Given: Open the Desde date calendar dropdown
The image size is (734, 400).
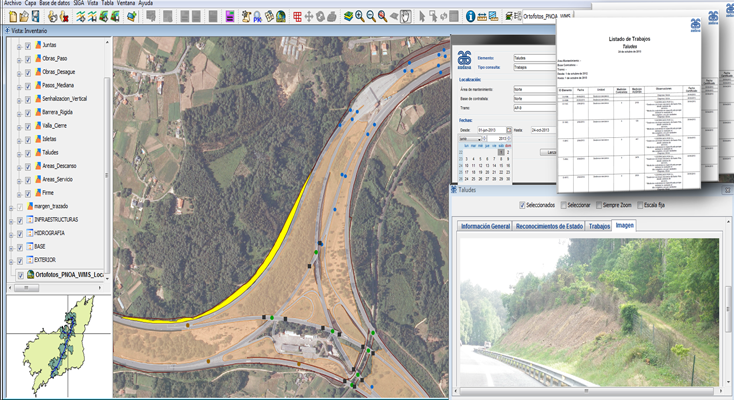Looking at the screenshot, I should coord(508,130).
